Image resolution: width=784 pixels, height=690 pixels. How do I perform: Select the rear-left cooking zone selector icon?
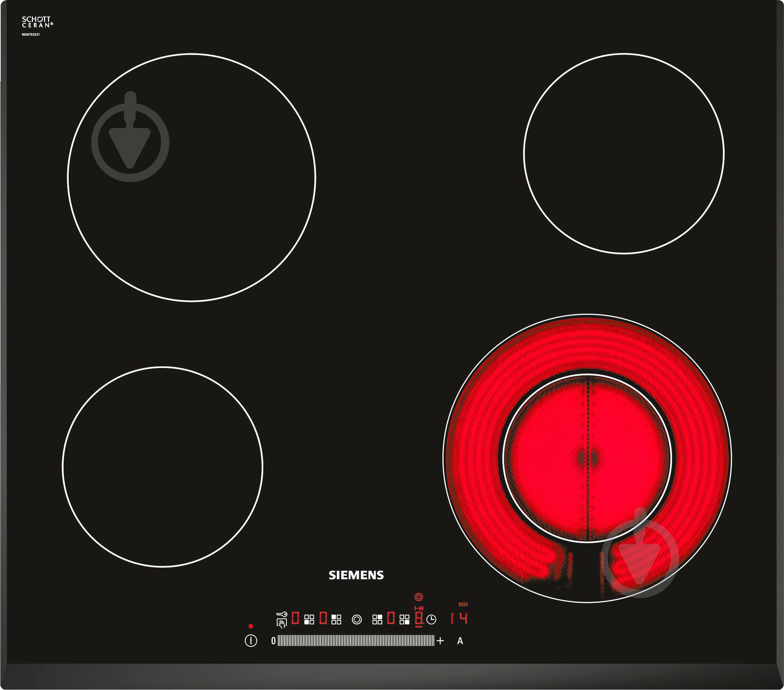tap(336, 620)
